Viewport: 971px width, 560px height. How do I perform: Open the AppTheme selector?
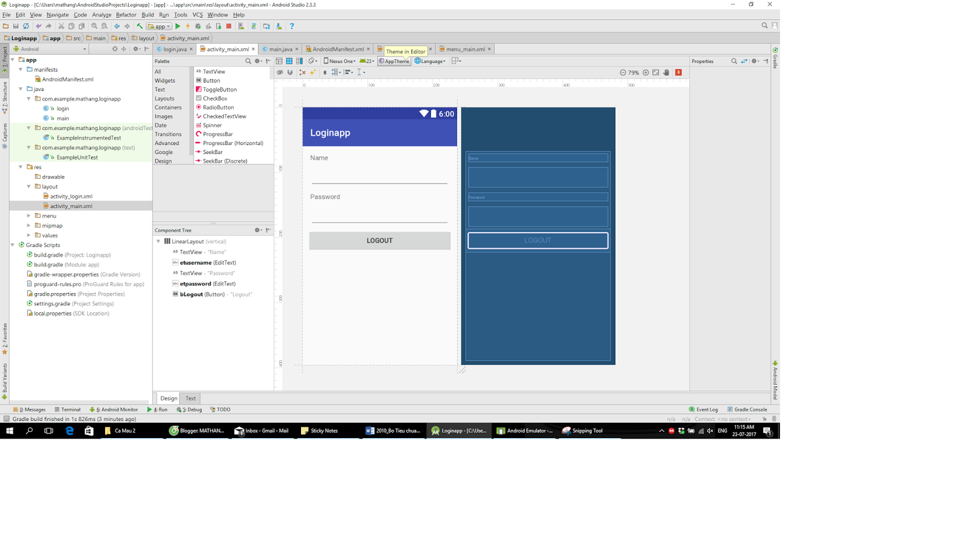click(393, 61)
